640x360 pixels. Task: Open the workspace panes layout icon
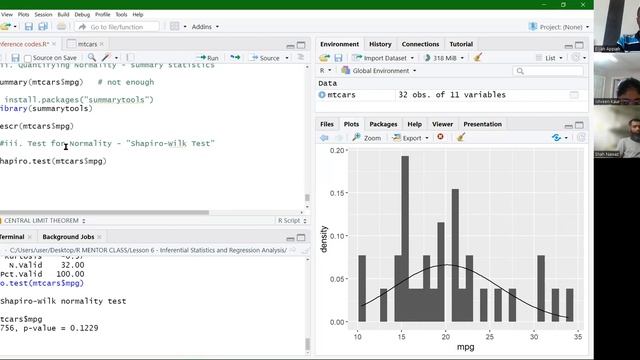pos(175,27)
